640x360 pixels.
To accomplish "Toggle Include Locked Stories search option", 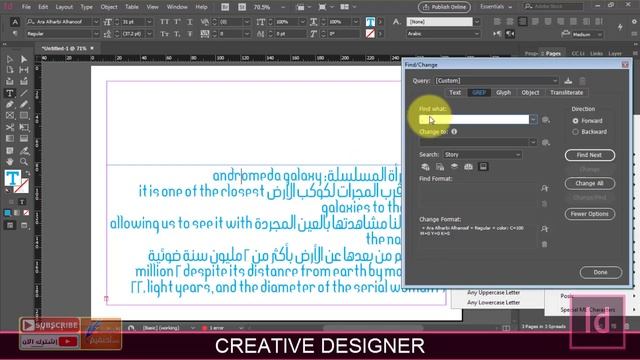I will tap(440, 167).
